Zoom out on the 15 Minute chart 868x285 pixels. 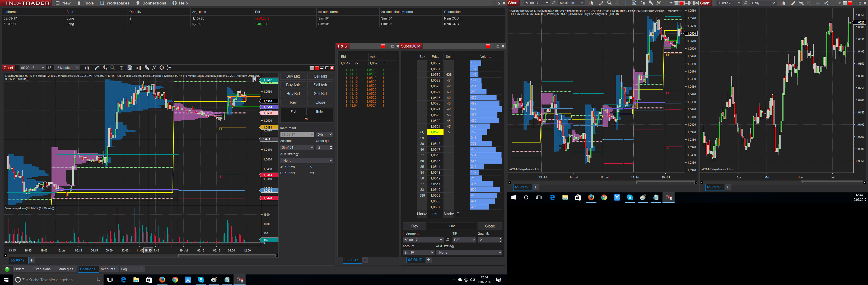point(113,68)
